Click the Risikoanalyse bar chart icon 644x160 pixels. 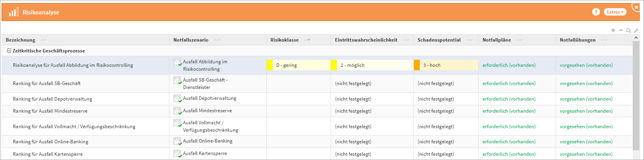tap(14, 12)
